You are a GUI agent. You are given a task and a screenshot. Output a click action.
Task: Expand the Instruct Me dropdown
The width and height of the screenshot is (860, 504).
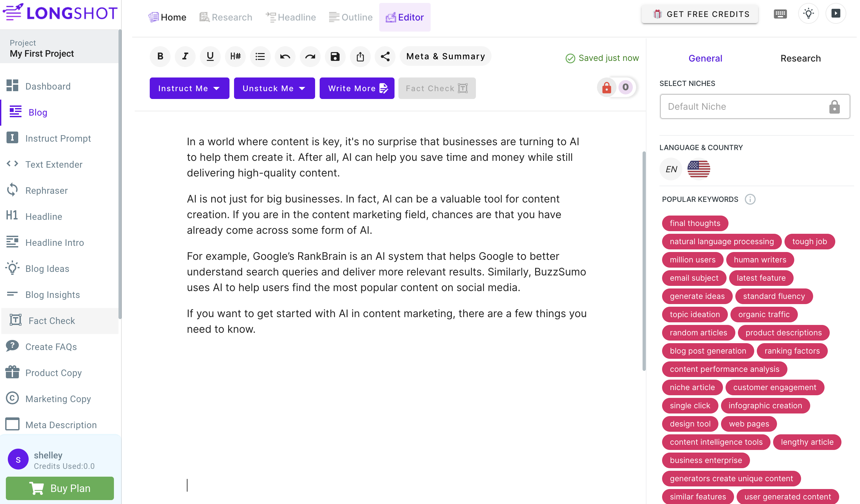tap(189, 88)
